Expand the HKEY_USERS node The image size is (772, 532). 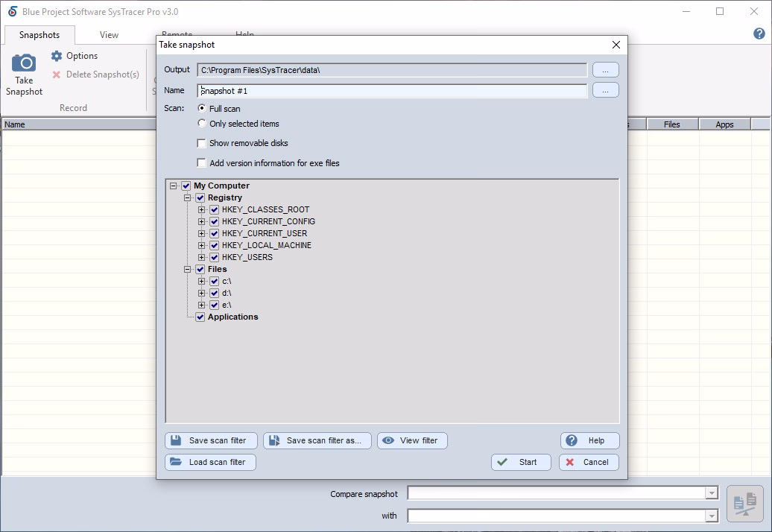click(x=201, y=257)
